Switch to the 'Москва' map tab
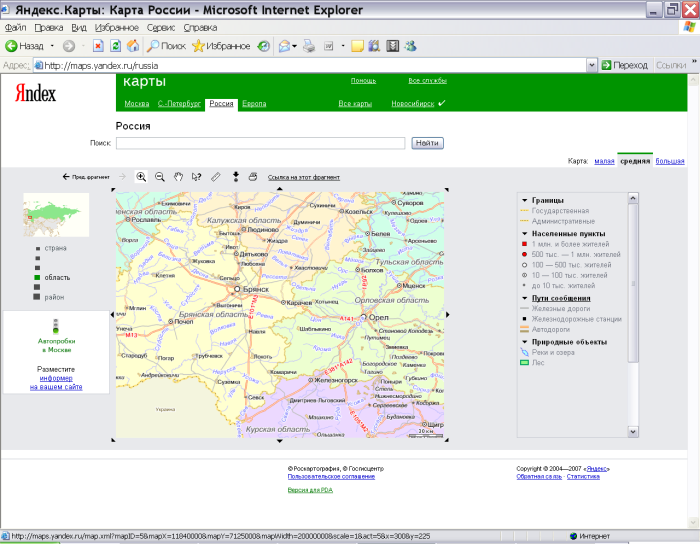 coord(135,103)
